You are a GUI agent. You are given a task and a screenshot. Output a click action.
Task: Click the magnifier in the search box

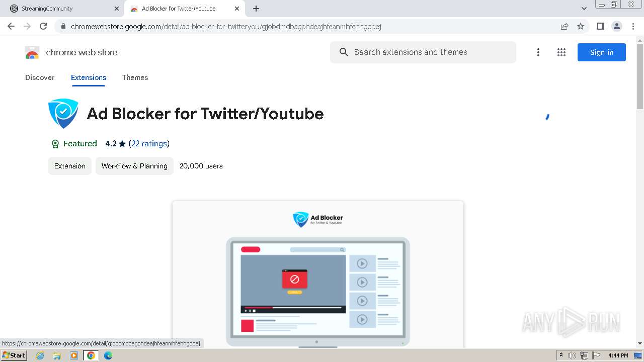(344, 52)
